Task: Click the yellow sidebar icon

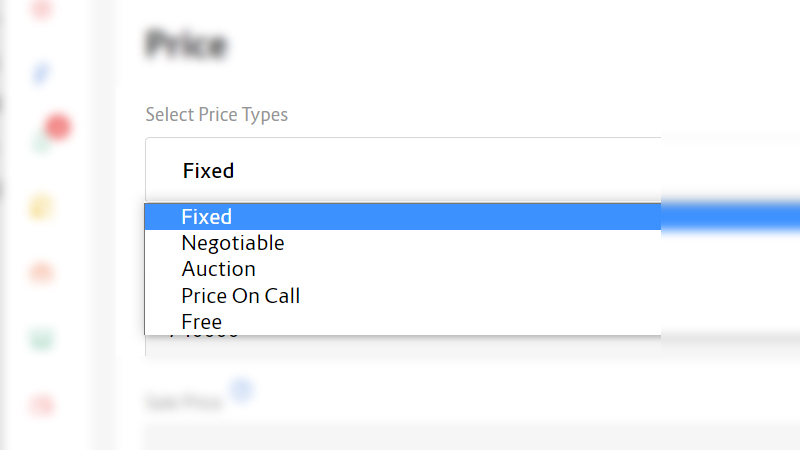Action: coord(41,207)
